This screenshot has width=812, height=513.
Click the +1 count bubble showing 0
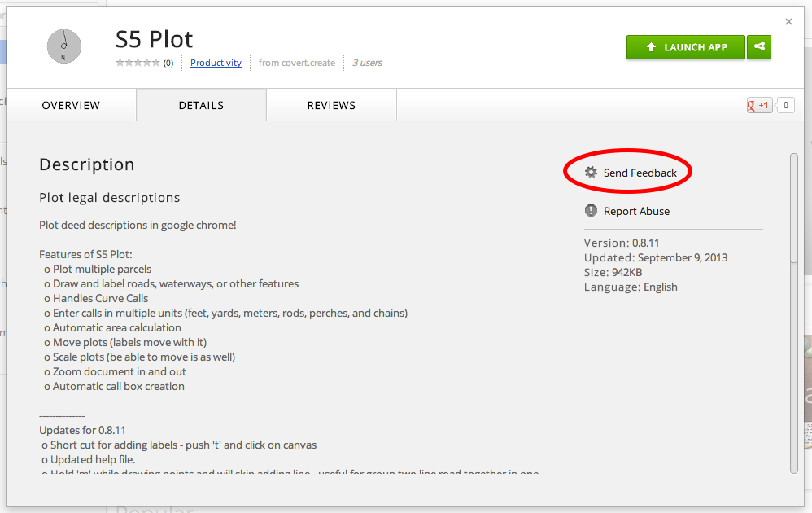[x=786, y=105]
